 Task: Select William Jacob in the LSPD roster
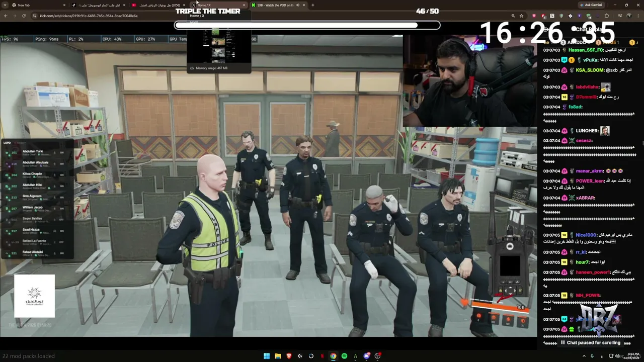pos(38,208)
